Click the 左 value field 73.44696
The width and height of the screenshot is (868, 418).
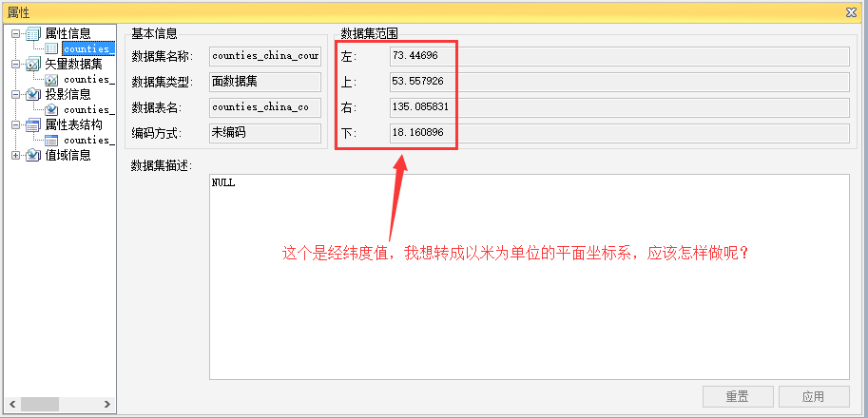(620, 56)
